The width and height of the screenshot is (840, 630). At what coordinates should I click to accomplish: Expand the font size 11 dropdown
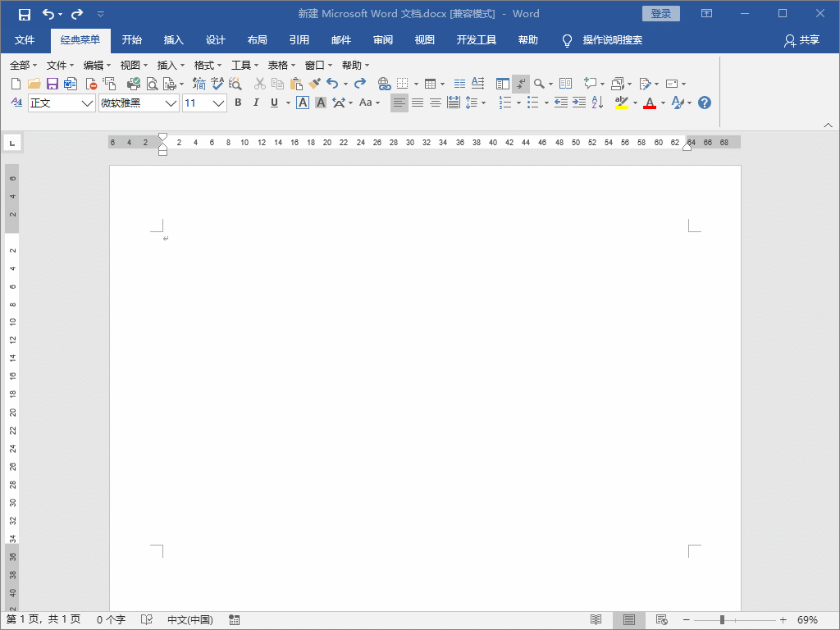point(218,103)
